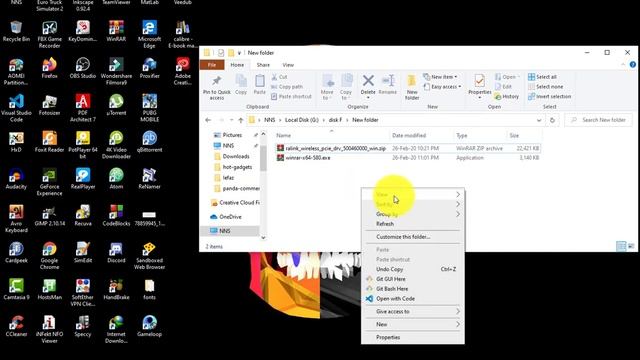Expand the Group by submenu arrow

(x=458, y=214)
